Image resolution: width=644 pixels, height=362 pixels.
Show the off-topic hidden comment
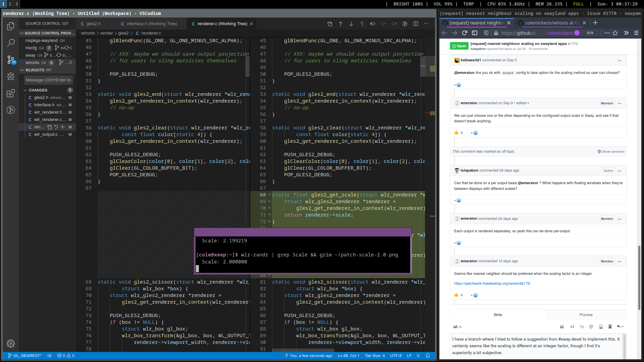(611, 151)
